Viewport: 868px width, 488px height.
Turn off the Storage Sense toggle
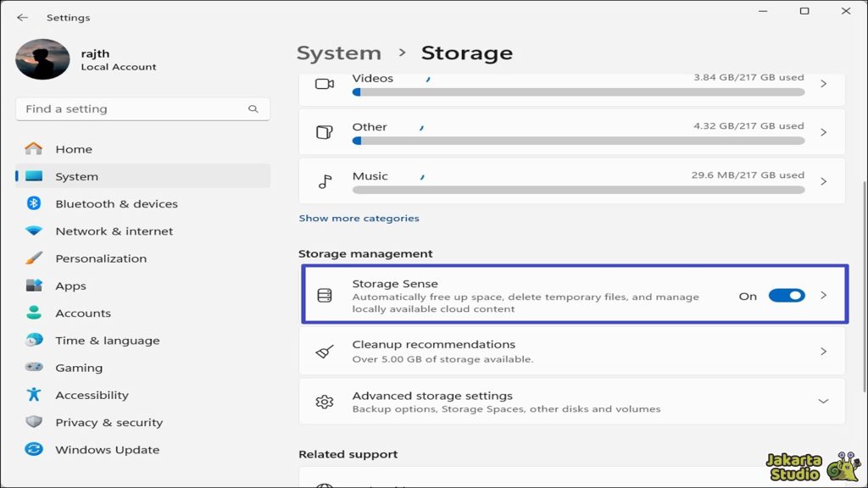786,296
